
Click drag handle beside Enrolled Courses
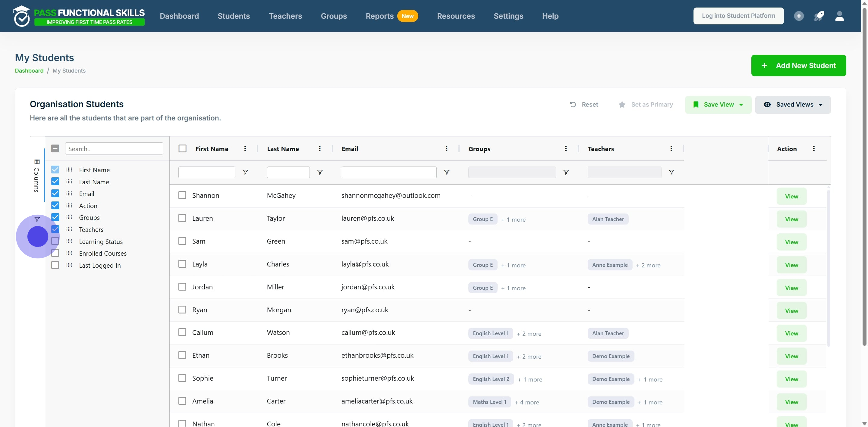click(x=69, y=253)
